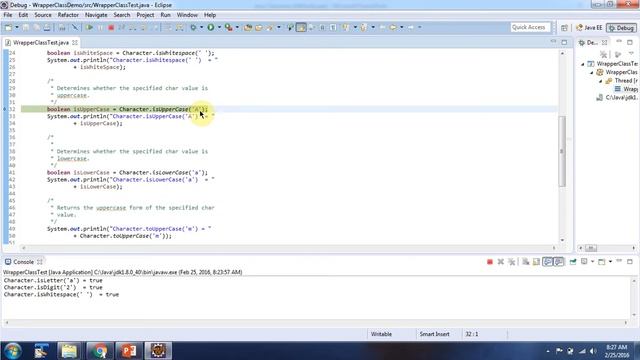Click the Debug view horizontal scrollbar thumb

(591, 248)
